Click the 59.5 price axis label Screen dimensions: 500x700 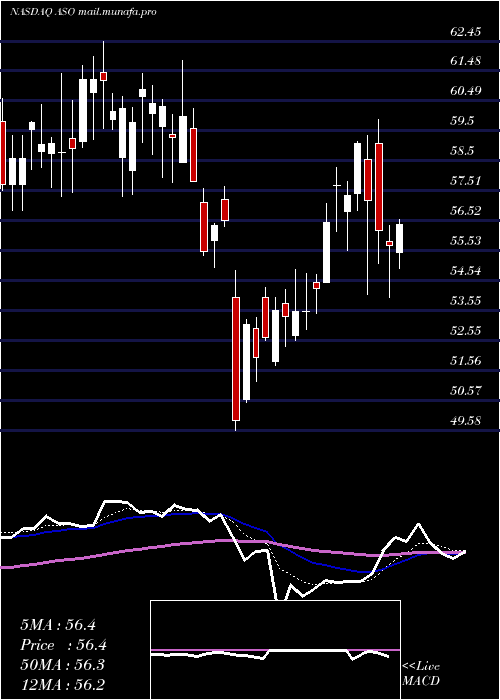pos(462,121)
